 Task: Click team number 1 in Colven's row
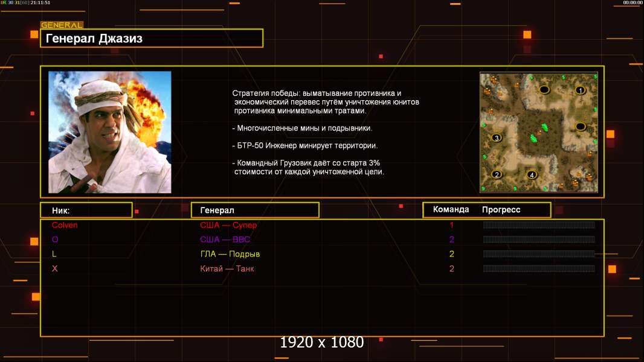452,225
